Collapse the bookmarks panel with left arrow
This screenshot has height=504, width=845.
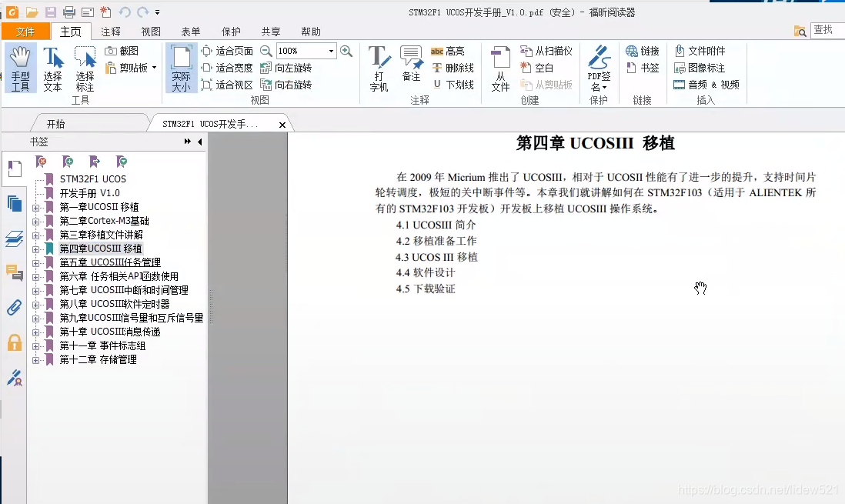click(x=200, y=142)
